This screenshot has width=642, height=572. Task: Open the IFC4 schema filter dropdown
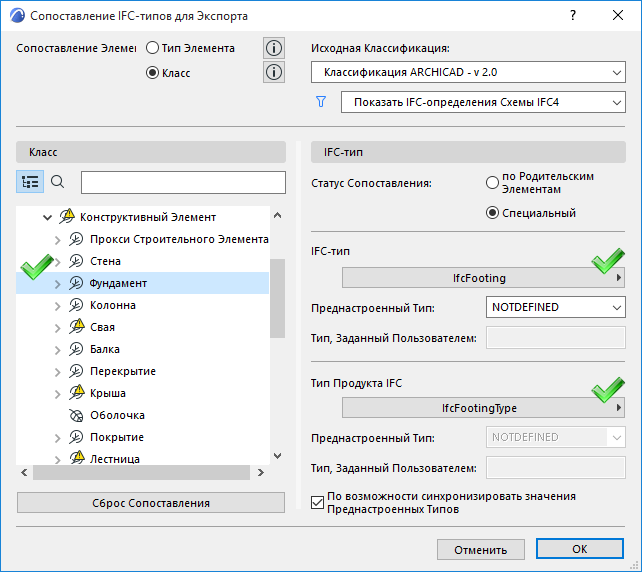[482, 102]
